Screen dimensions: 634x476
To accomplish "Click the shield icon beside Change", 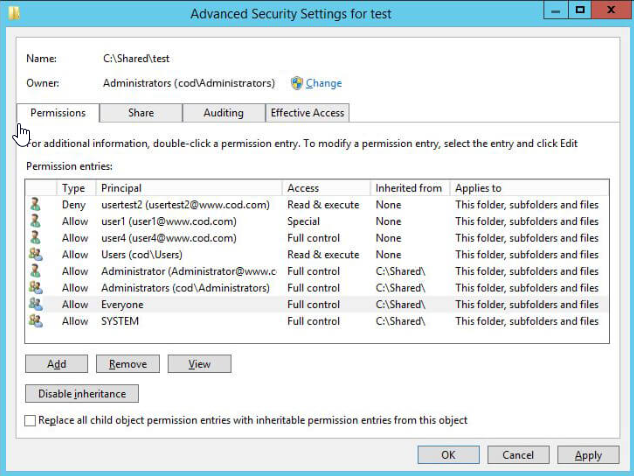I will (297, 83).
